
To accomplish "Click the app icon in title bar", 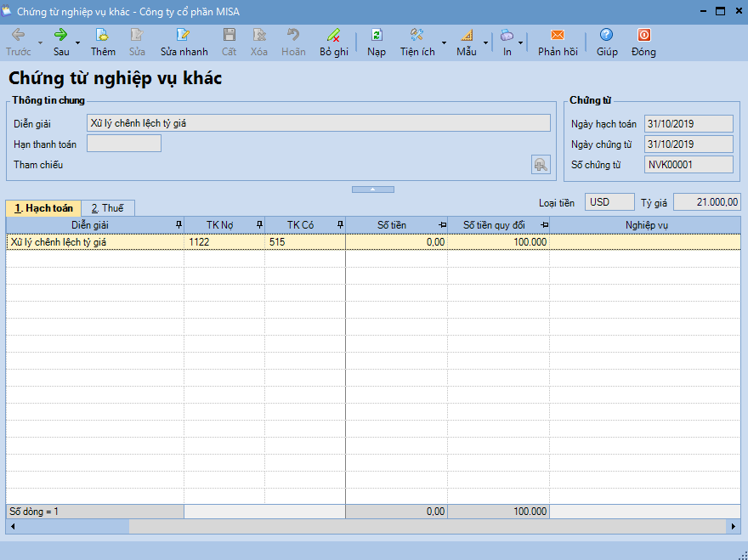I will 6,11.
